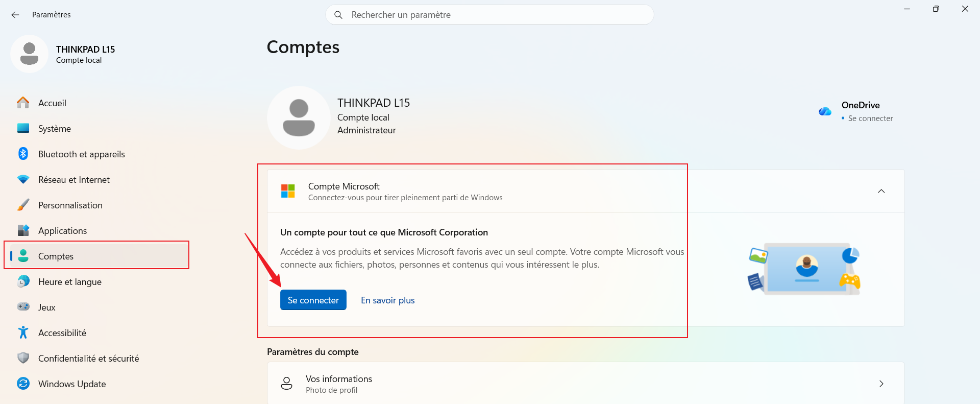Click the Comptes person icon
This screenshot has height=404, width=980.
point(23,256)
